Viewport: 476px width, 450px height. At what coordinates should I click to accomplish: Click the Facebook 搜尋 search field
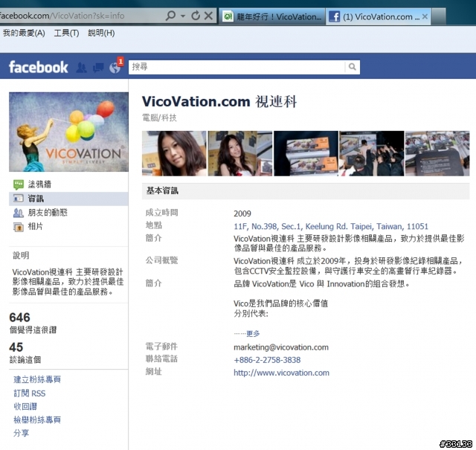[x=237, y=67]
